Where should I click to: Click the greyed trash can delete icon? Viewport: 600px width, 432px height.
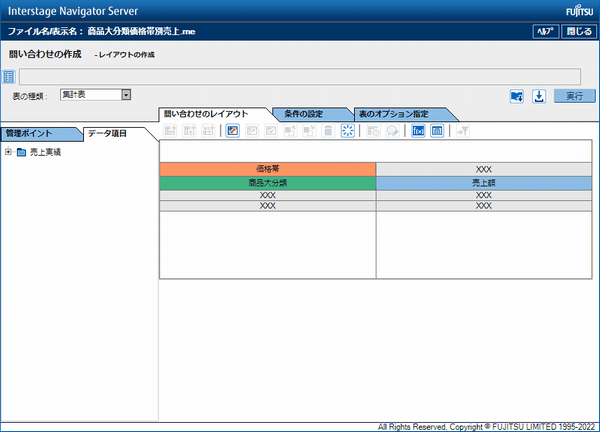coord(328,131)
